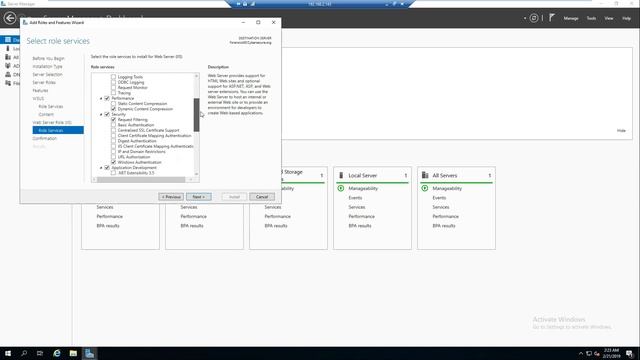Open the Help menu
This screenshot has width=640, height=360.
[x=626, y=18]
